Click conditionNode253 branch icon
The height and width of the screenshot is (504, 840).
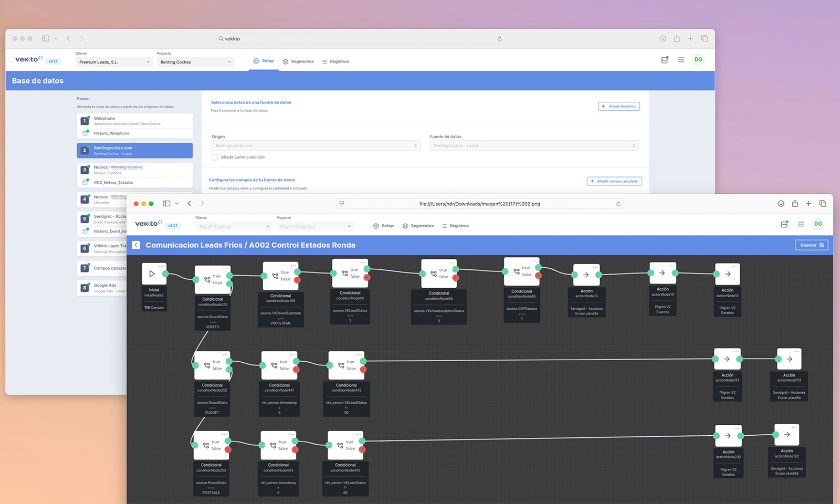pyautogui.click(x=206, y=445)
